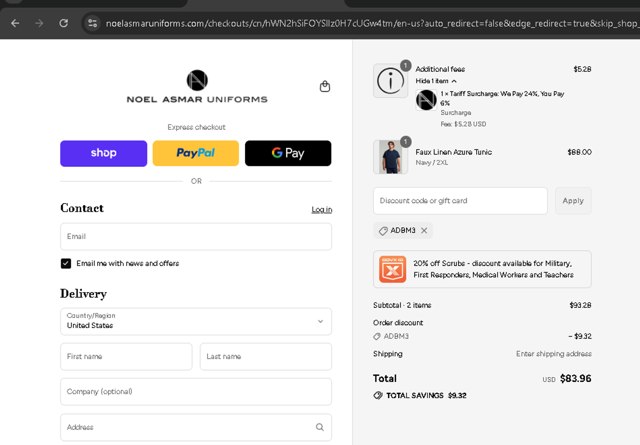Click the ADBM3 tag icon under Order discount
This screenshot has width=640, height=445.
377,336
